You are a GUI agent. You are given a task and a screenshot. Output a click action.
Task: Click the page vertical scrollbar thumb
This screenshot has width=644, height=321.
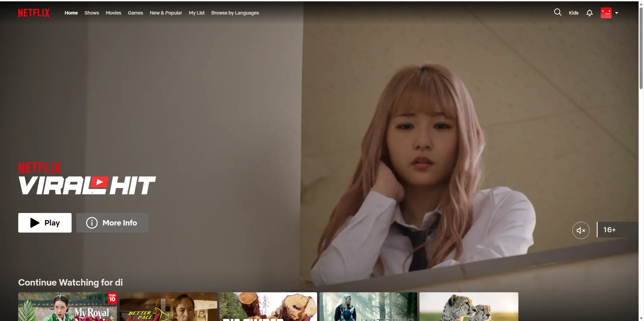coord(641,48)
